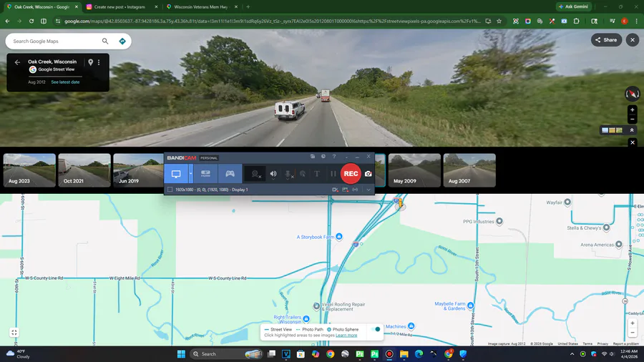Switch to Wisconsin Veterans Mem Hwy tab
644x362 pixels.
click(200, 7)
